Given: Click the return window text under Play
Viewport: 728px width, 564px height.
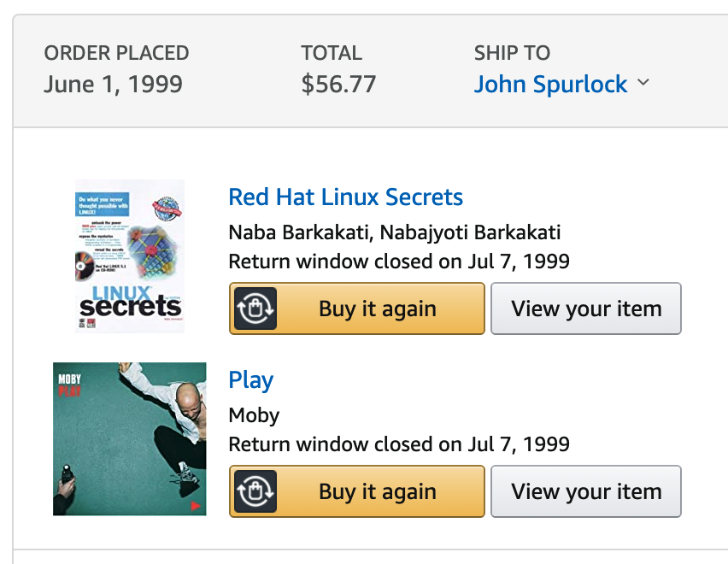Looking at the screenshot, I should pos(399,444).
